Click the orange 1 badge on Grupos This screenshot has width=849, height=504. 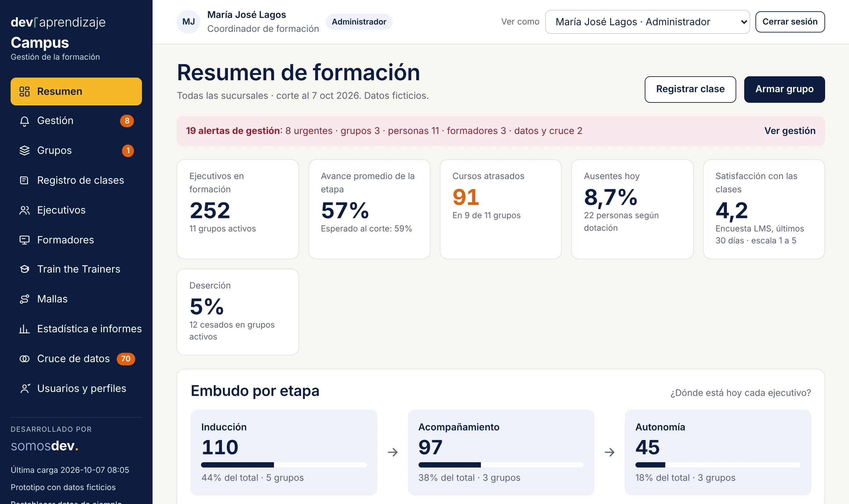128,151
